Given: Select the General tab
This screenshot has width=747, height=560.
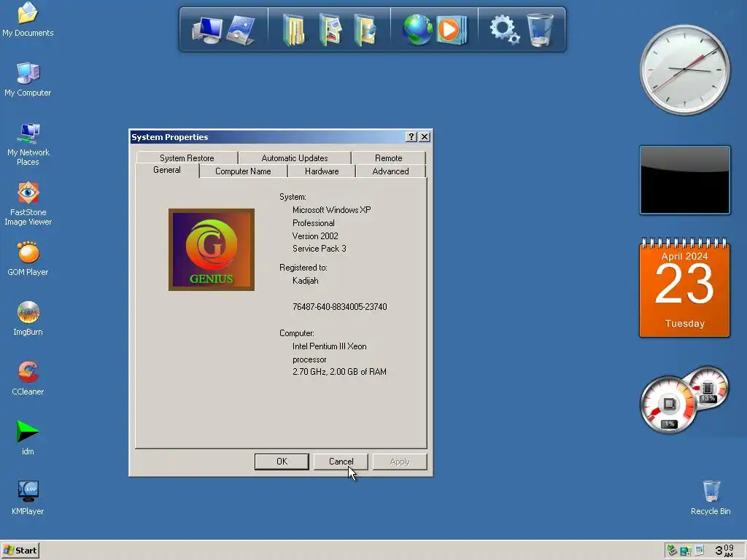Looking at the screenshot, I should pos(167,171).
